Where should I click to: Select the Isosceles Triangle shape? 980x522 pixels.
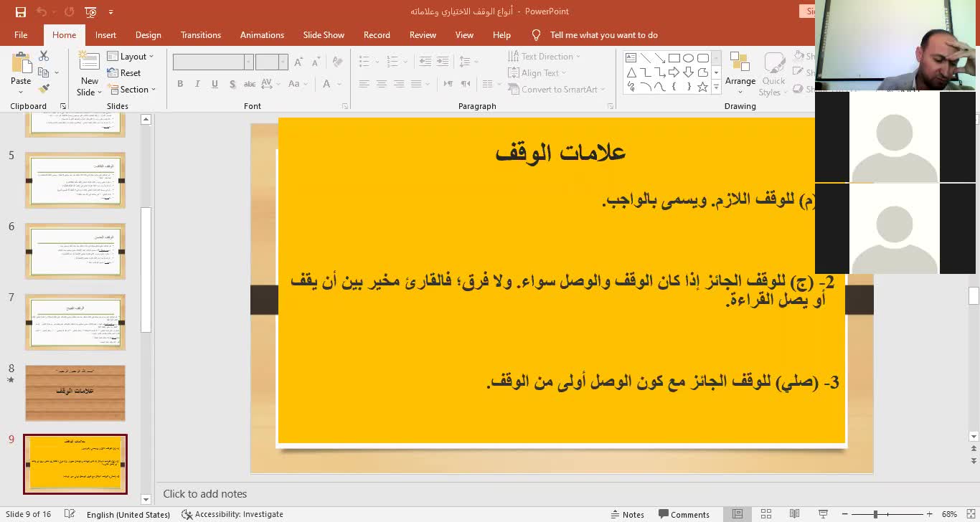(631, 72)
